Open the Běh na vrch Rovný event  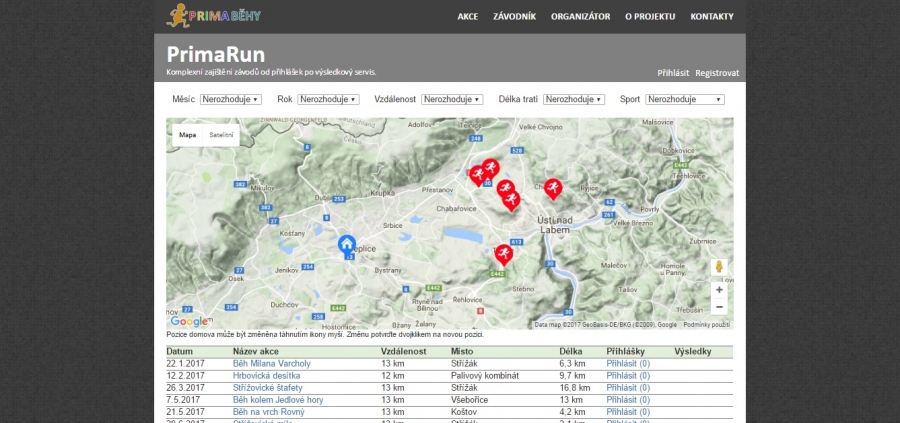[269, 412]
